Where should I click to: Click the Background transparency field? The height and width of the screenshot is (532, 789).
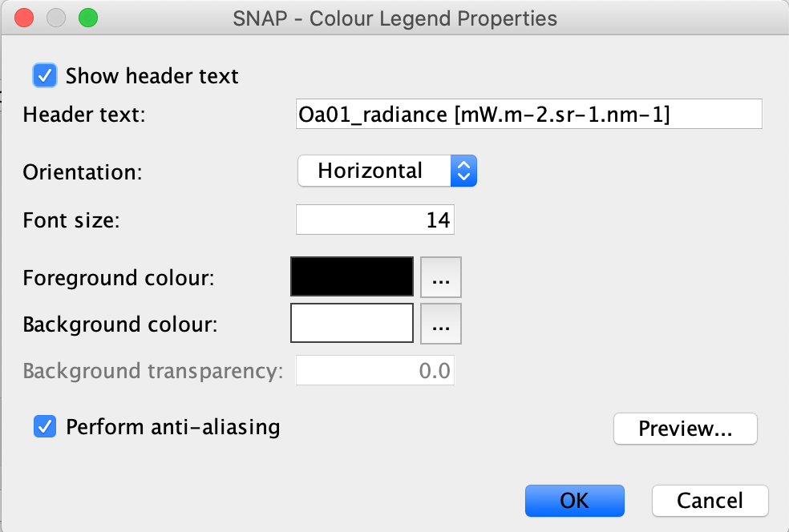pyautogui.click(x=375, y=371)
